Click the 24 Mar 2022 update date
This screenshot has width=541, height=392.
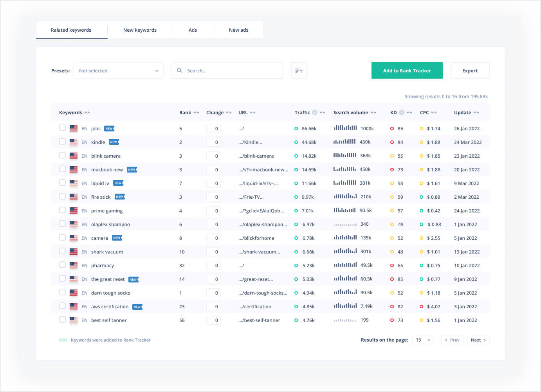point(468,142)
